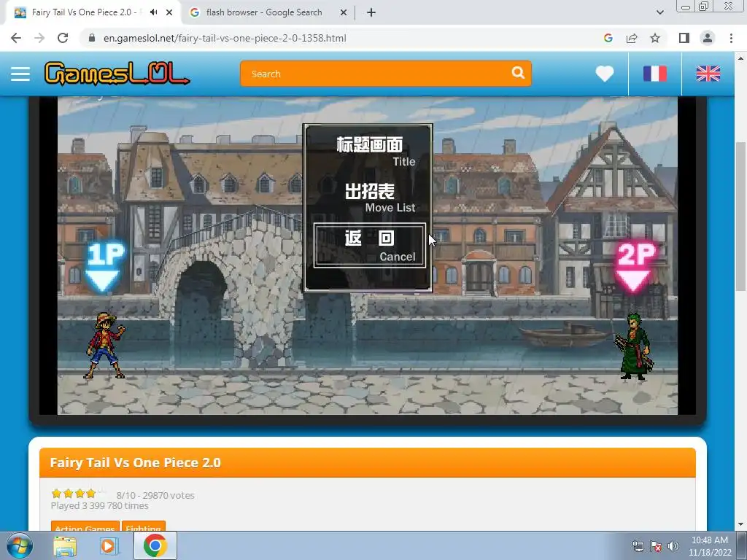Open a new browser tab
The width and height of the screenshot is (747, 560).
[371, 12]
